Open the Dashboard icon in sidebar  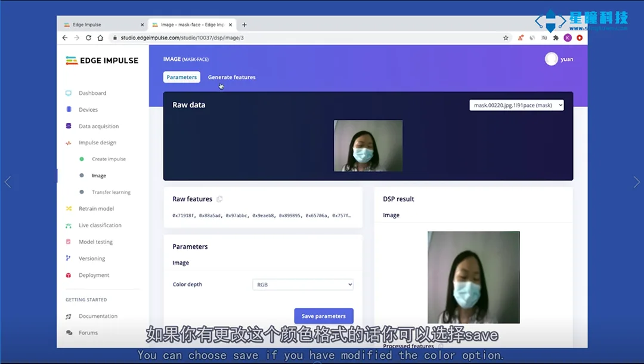tap(69, 93)
